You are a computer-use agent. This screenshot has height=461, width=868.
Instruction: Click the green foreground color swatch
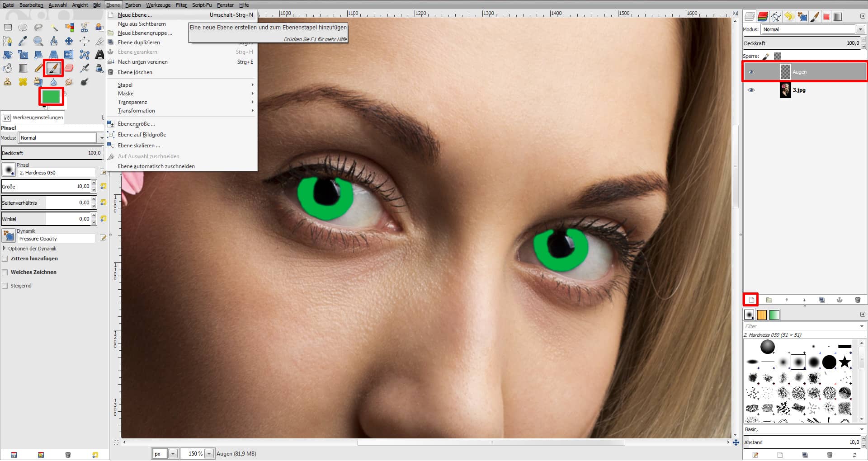coord(52,96)
